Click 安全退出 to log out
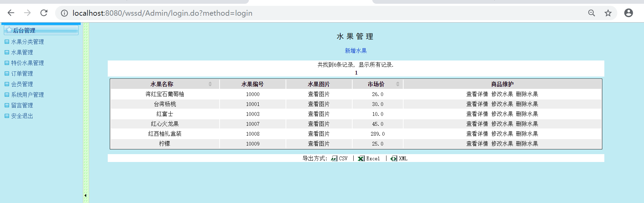644x203 pixels. [22, 116]
